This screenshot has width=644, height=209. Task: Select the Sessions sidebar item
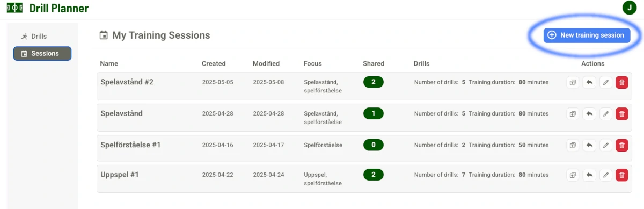tap(42, 54)
